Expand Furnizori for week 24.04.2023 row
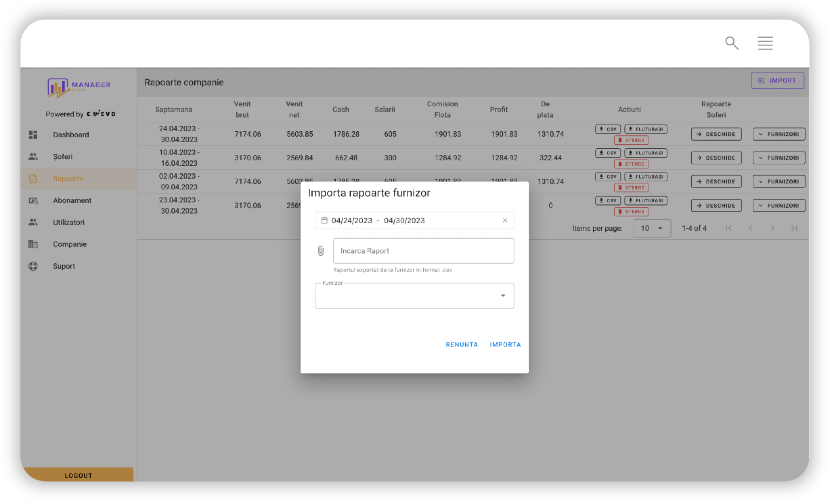Screen dimensions: 834x500 (779, 134)
